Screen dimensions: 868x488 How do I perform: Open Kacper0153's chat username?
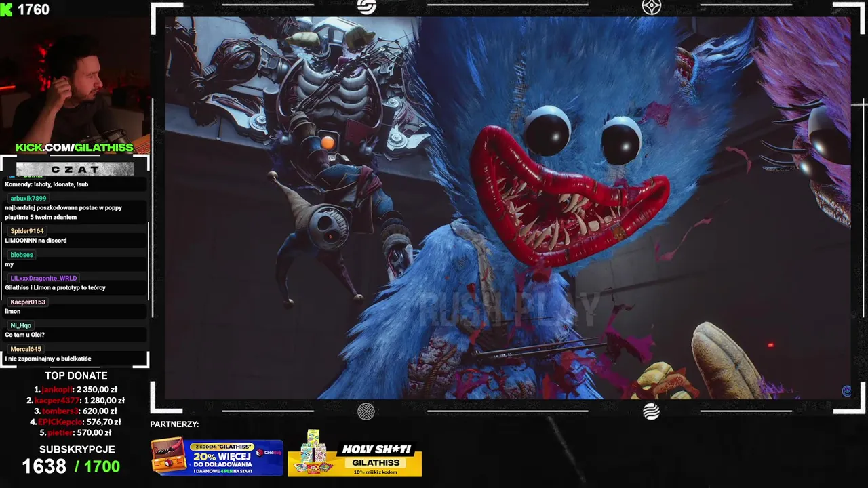click(x=28, y=302)
